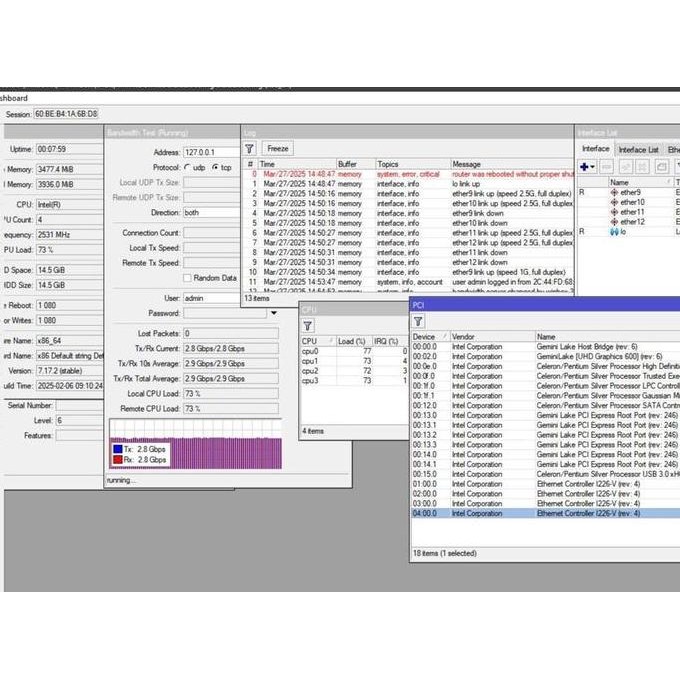Sort PCI list by Device column header
This screenshot has height=680, width=680.
point(429,337)
